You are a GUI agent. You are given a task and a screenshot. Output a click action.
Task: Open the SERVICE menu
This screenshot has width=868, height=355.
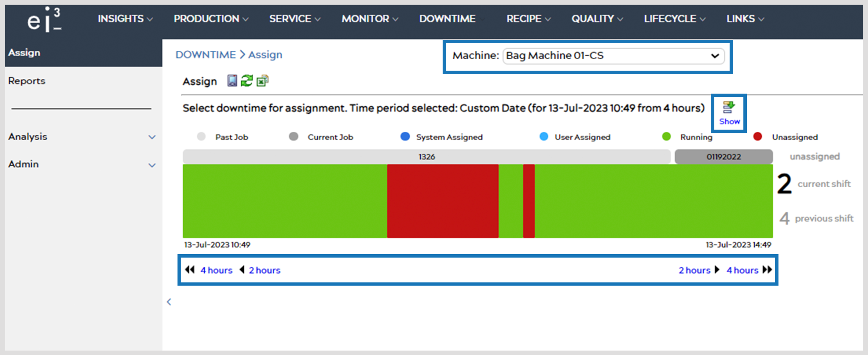(x=295, y=19)
